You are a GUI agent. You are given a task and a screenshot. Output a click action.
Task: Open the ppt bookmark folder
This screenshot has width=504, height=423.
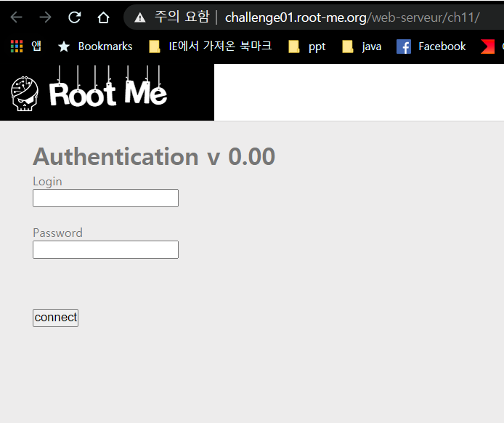(307, 47)
